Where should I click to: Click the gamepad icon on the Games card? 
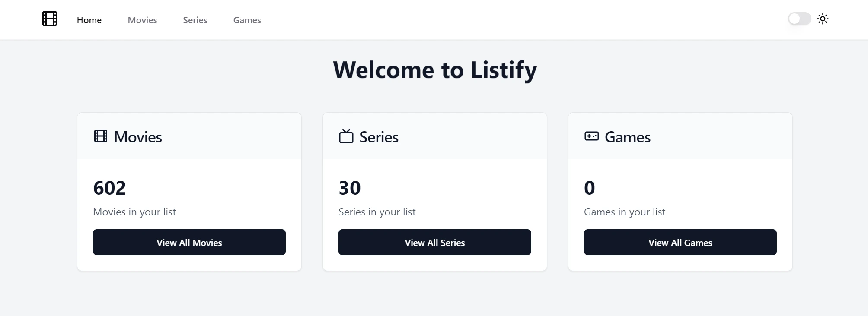click(591, 136)
